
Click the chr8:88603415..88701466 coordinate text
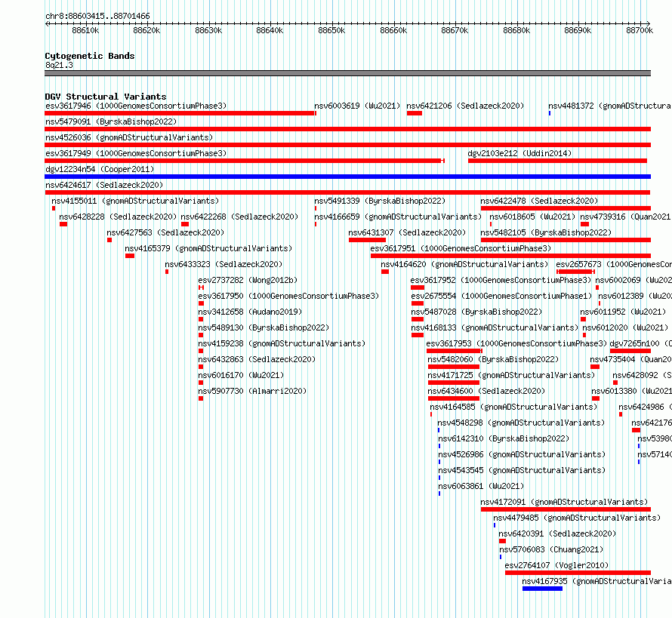click(x=97, y=17)
